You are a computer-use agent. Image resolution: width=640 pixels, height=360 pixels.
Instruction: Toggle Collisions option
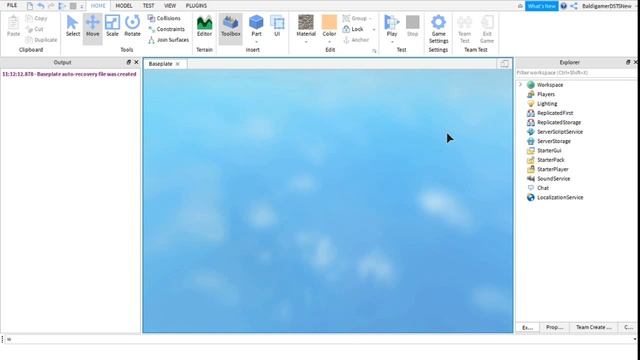[164, 18]
